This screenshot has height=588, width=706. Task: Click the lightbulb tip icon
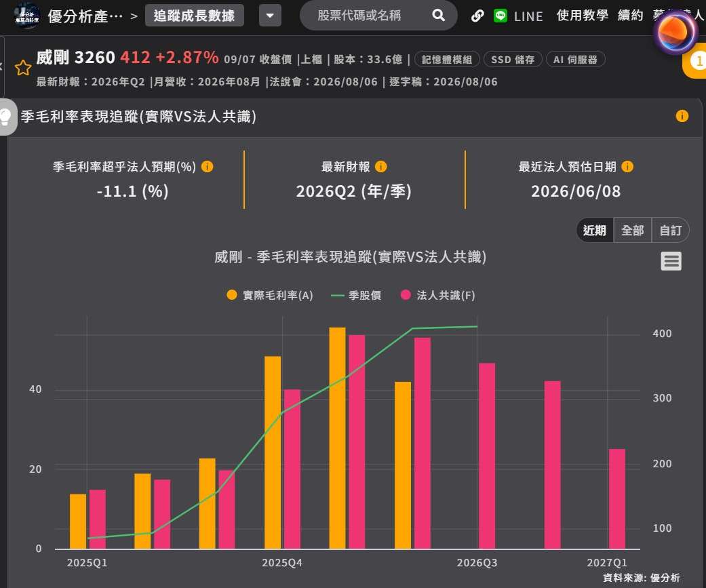(x=7, y=117)
